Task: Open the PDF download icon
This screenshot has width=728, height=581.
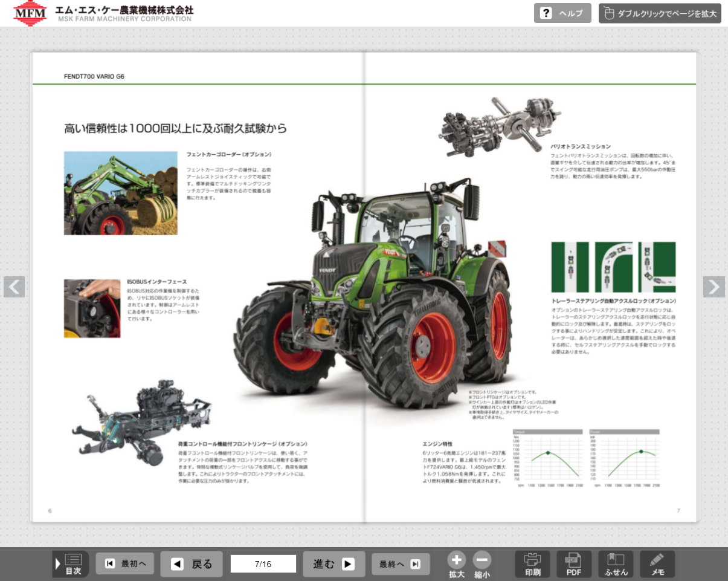Action: tap(574, 564)
